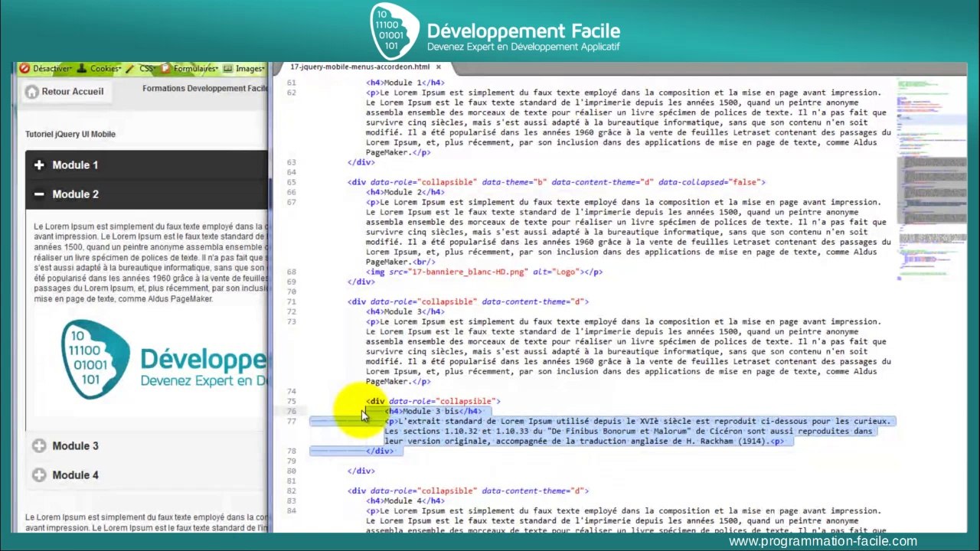
Task: Click the closing </div> on line 69
Action: pyautogui.click(x=361, y=282)
